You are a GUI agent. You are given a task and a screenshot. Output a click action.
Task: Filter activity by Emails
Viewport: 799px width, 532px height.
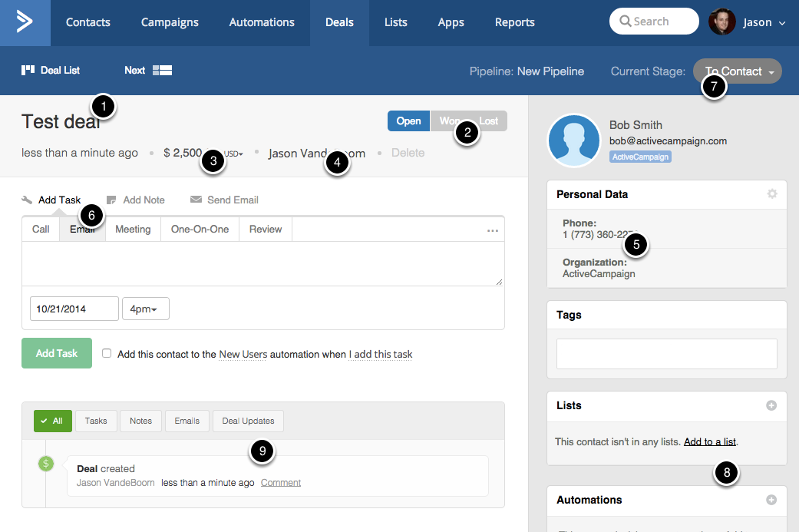pyautogui.click(x=187, y=421)
